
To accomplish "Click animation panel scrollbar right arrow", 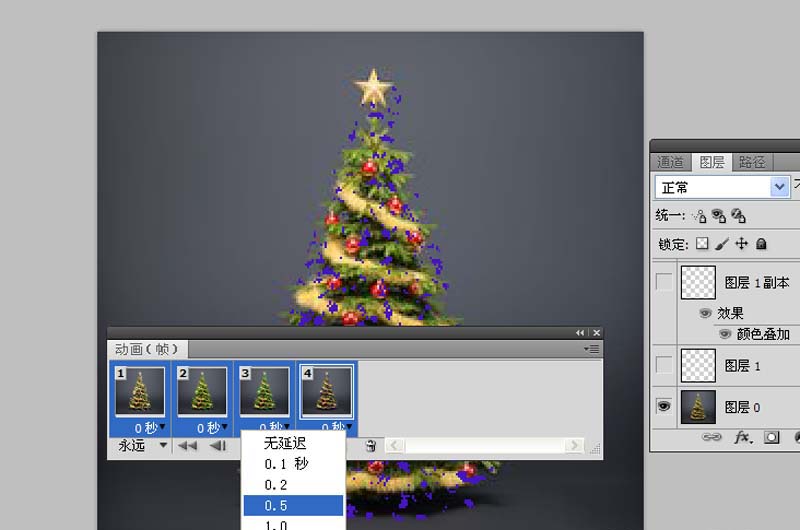I will click(x=574, y=446).
